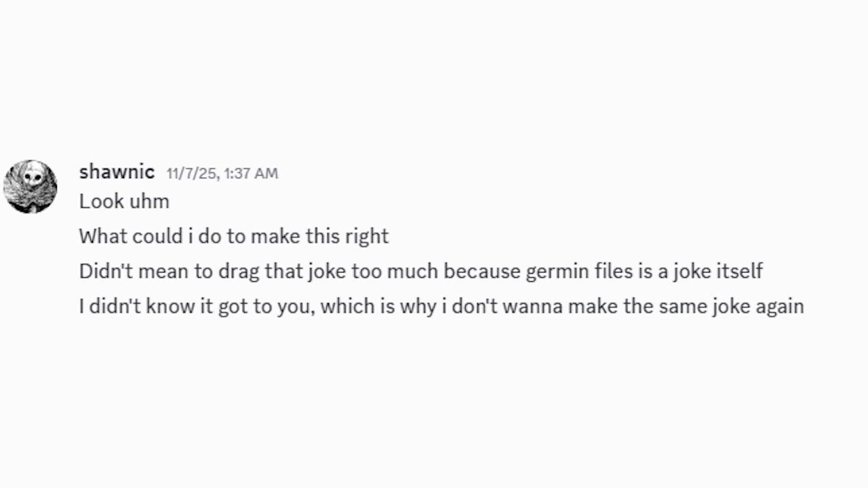Select the message "What could i do to make this right"
This screenshot has height=488, width=868.
click(x=234, y=237)
